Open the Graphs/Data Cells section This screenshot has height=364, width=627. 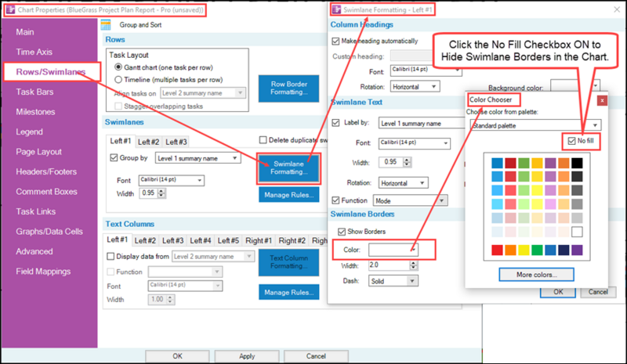click(x=49, y=232)
